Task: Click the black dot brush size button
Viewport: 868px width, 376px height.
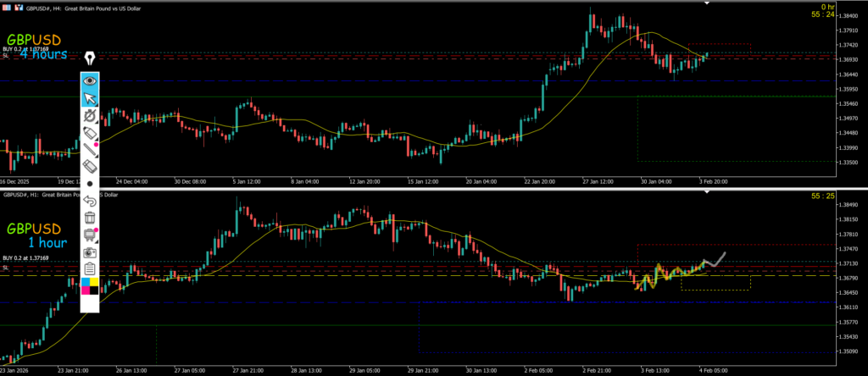Action: (x=90, y=183)
